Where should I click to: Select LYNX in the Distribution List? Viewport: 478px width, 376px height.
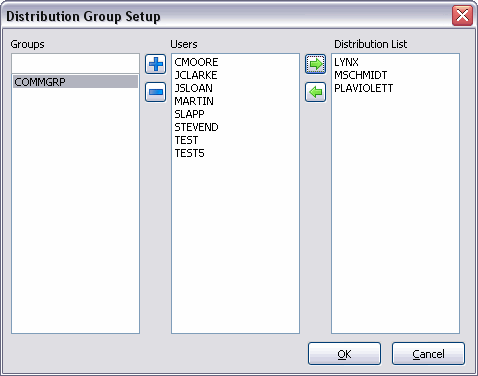point(346,62)
